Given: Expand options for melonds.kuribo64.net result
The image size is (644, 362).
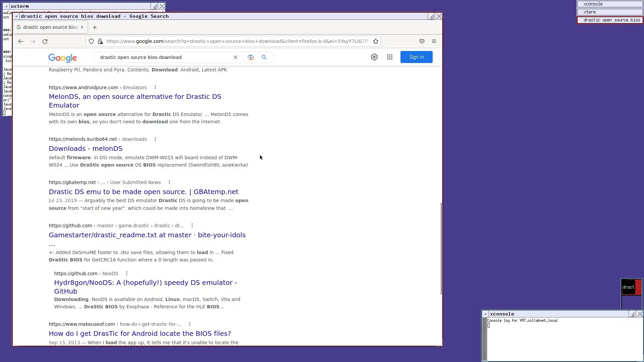Looking at the screenshot, I should coord(155,139).
